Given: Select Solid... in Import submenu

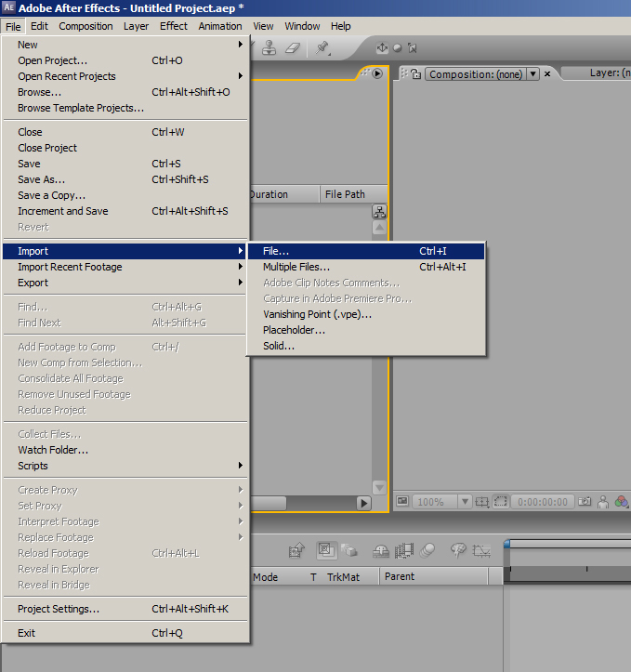Looking at the screenshot, I should [x=366, y=346].
